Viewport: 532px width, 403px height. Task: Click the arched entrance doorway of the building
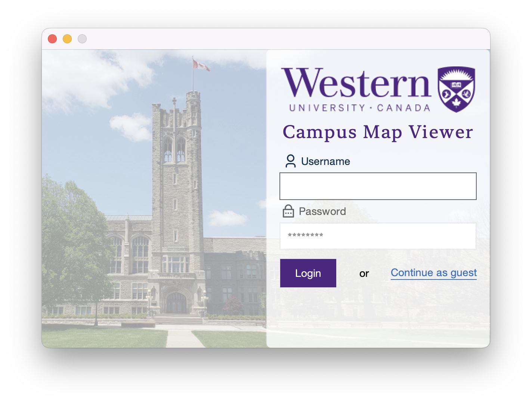176,303
